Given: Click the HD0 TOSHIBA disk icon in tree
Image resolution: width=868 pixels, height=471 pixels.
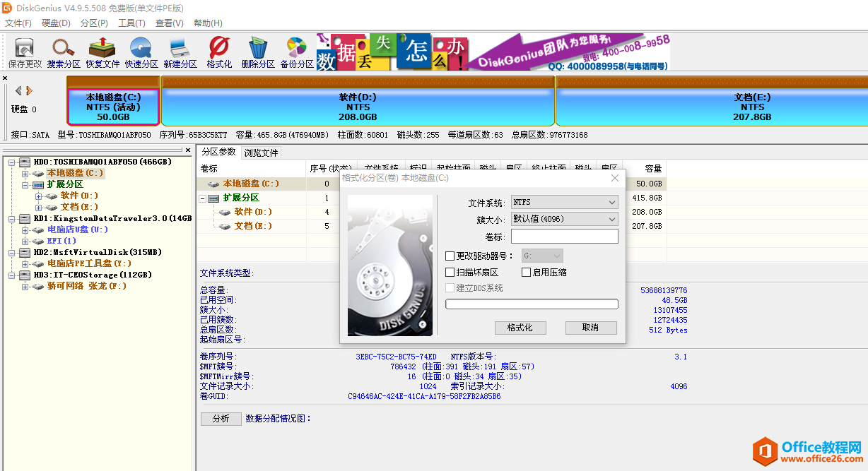Looking at the screenshot, I should (25, 162).
